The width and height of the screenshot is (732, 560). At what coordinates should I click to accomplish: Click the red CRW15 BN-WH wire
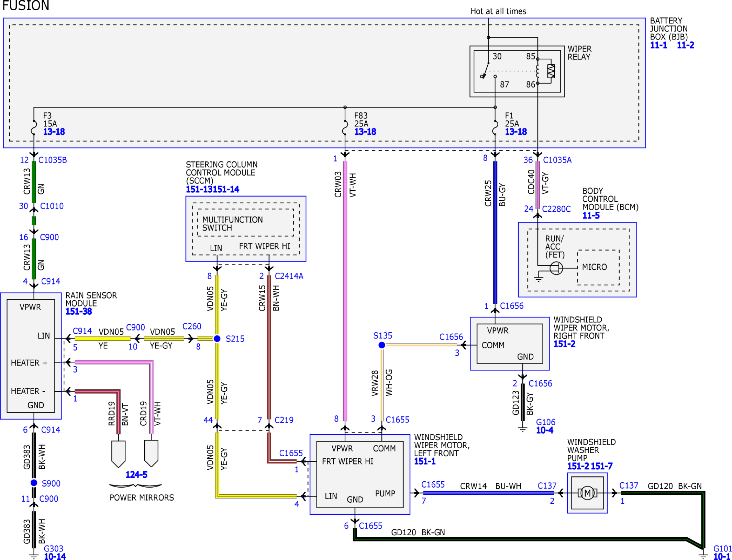269,347
